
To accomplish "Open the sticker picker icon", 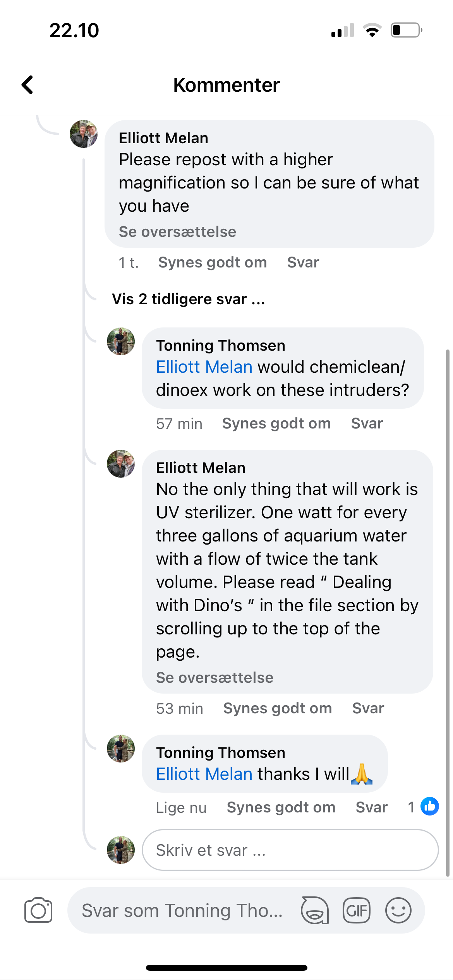I will (x=315, y=910).
